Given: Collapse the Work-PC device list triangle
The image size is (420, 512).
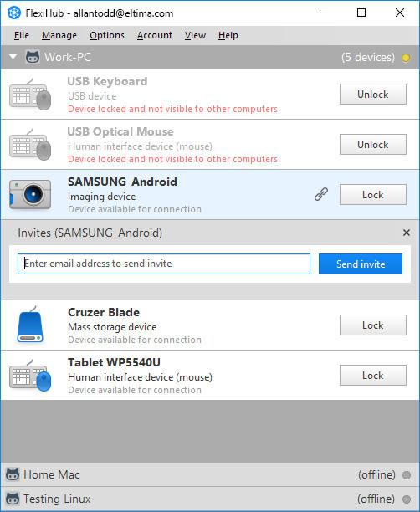Looking at the screenshot, I should click(13, 57).
